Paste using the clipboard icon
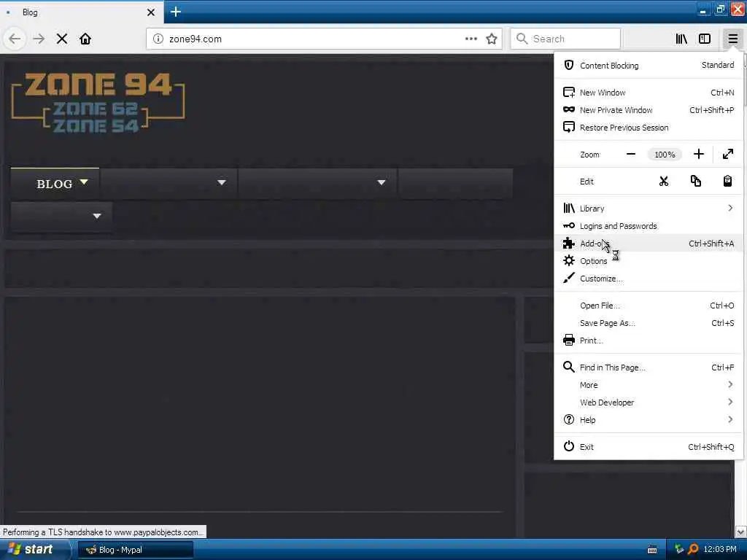Screen dimensions: 747x560 [727, 182]
